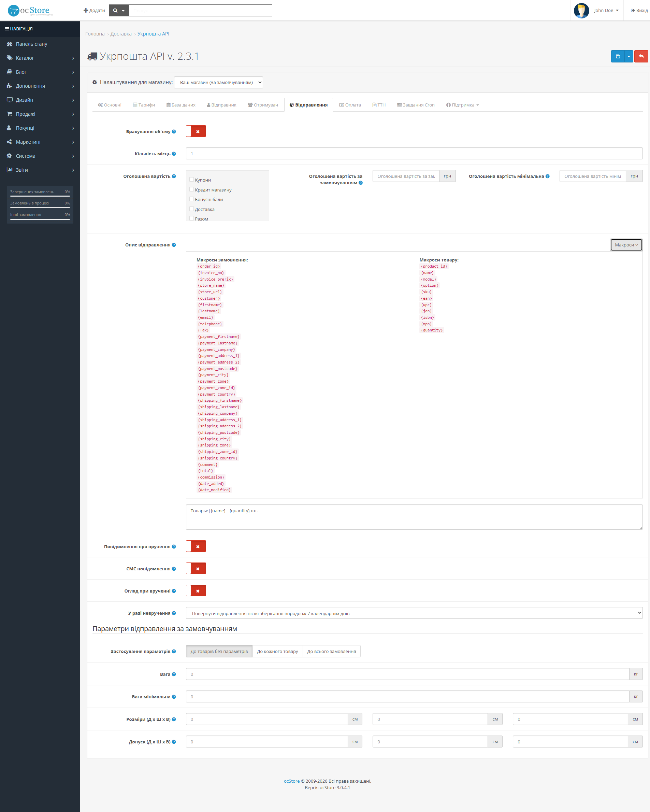Open the save options caret dropdown
The height and width of the screenshot is (812, 650).
tap(629, 57)
